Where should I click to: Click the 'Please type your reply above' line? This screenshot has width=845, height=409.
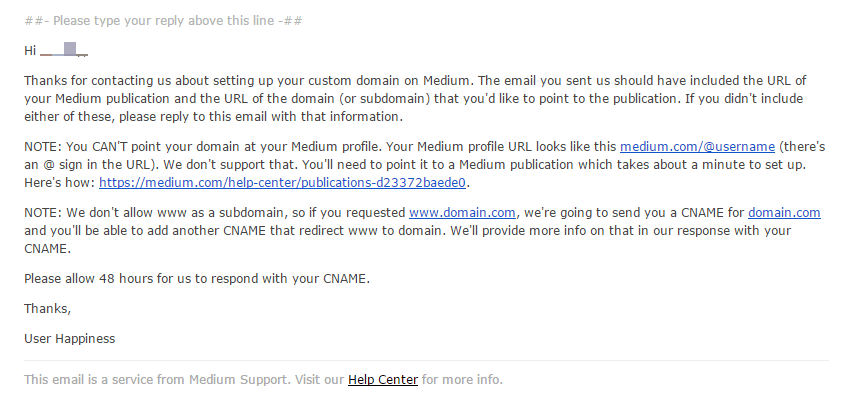pos(163,21)
